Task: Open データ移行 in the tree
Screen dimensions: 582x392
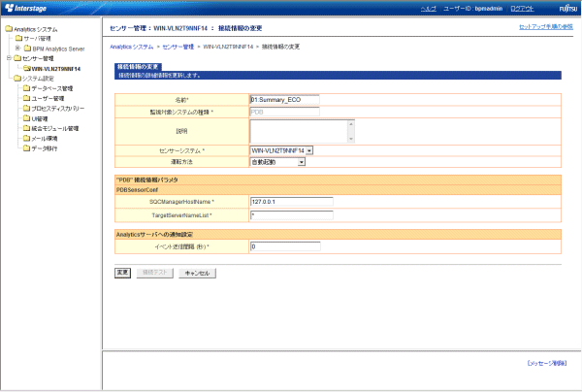Action: tap(45, 148)
